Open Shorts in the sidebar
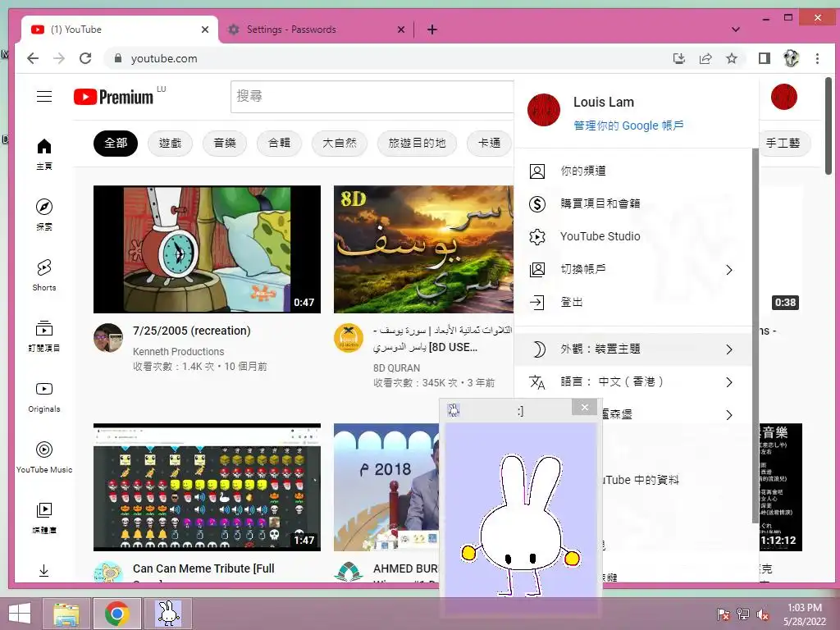Image resolution: width=840 pixels, height=630 pixels. pos(44,275)
